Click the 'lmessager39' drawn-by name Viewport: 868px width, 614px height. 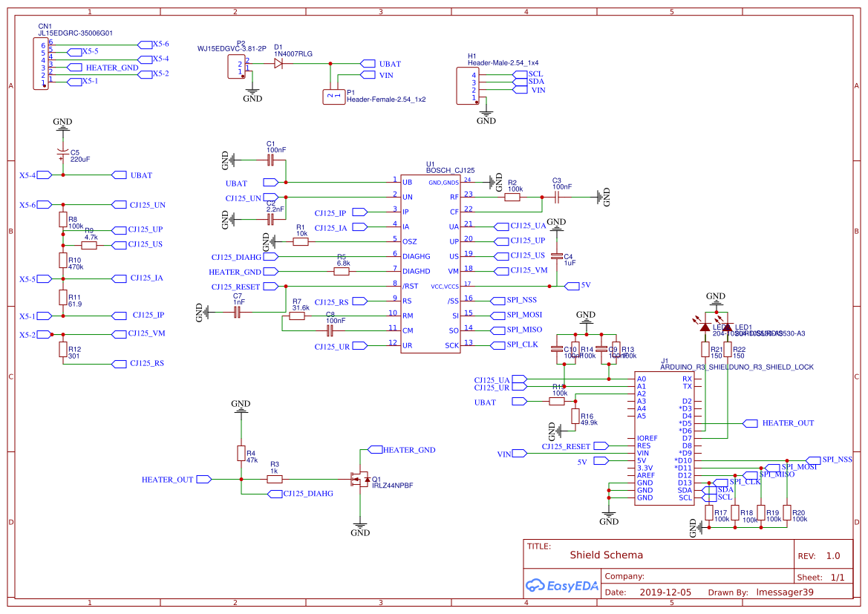(x=785, y=592)
